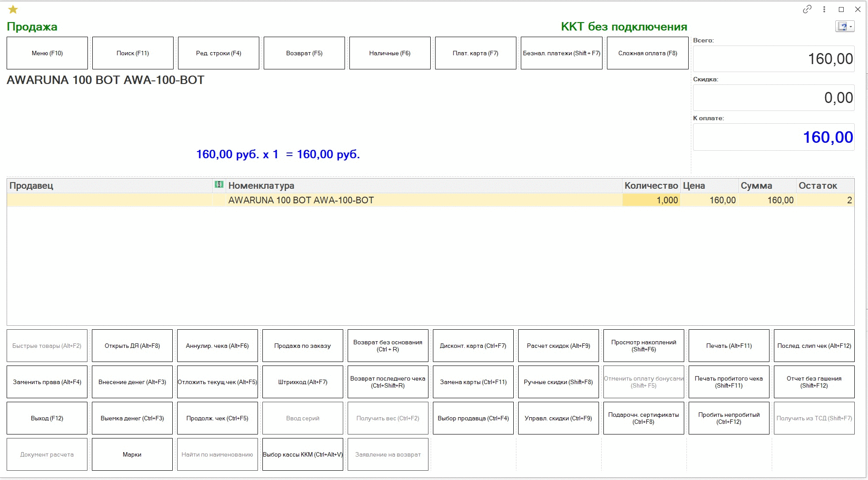
Task: Click Заменить права (Alt+F4)
Action: [47, 382]
